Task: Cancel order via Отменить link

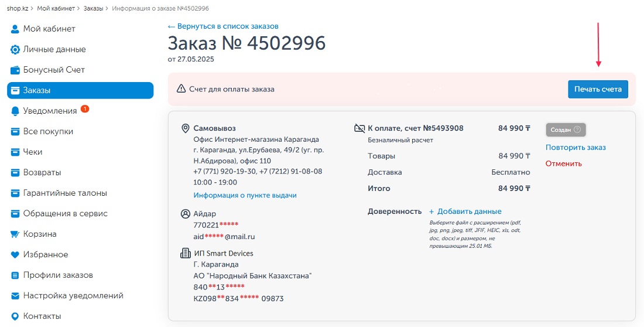Action: (x=563, y=163)
